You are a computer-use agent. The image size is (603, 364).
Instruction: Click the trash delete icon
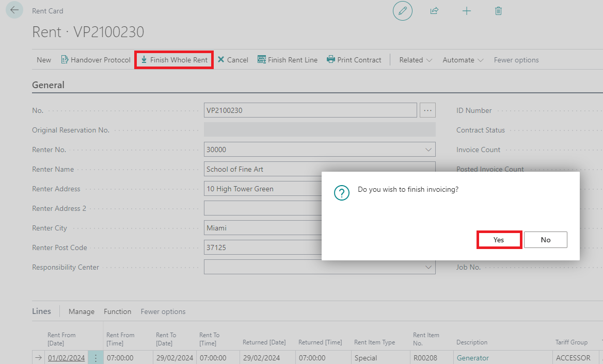(x=498, y=11)
